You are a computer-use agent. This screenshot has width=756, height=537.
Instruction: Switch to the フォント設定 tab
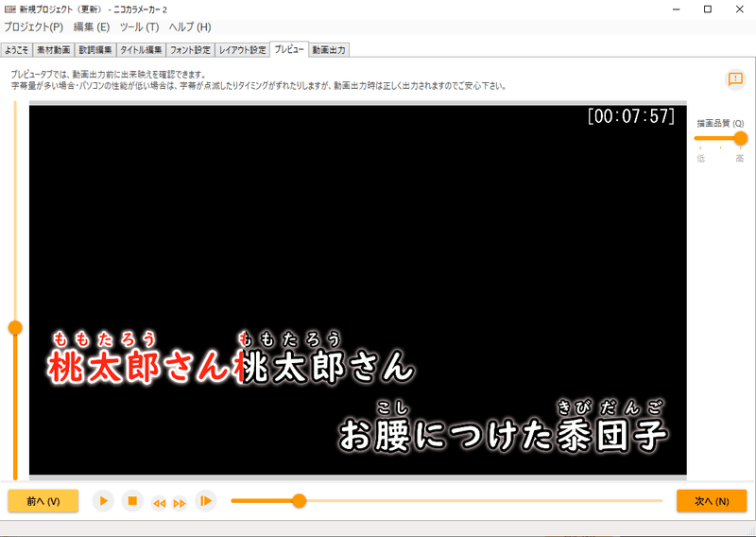191,50
